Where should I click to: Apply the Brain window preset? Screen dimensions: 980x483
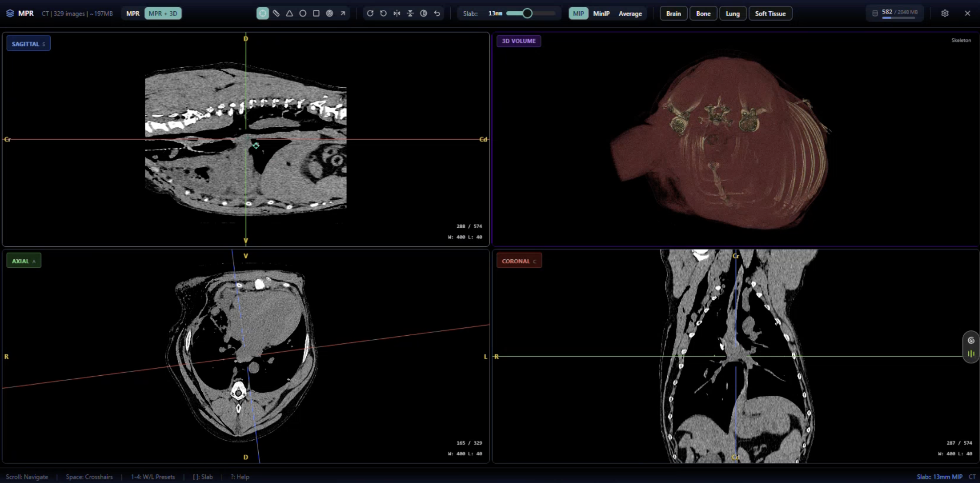673,14
